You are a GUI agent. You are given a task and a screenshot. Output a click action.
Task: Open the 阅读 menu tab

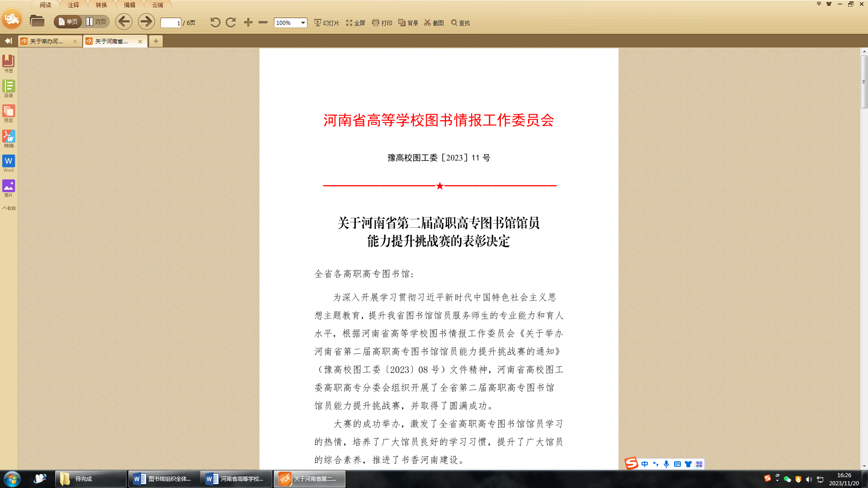coord(45,5)
